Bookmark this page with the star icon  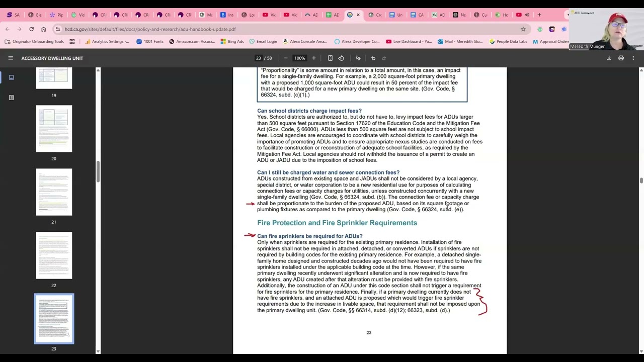click(x=523, y=29)
